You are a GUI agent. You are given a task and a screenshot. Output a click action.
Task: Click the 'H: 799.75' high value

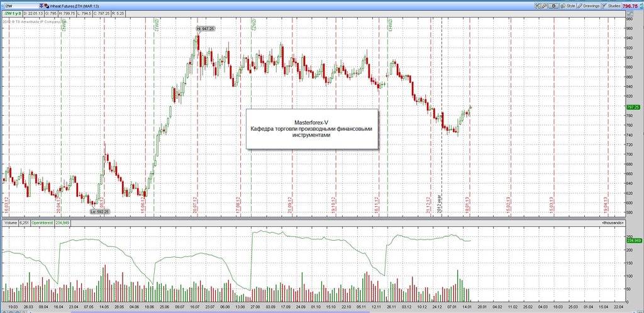(67, 14)
